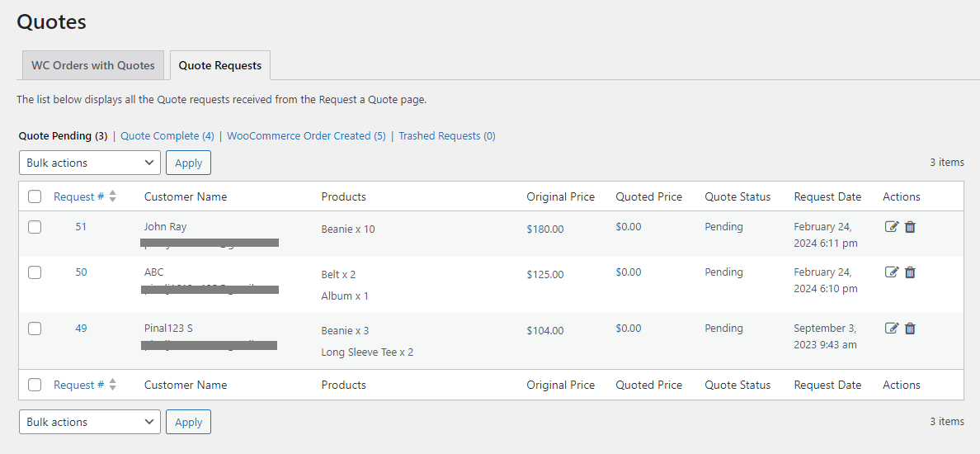This screenshot has width=980, height=454.
Task: Open the top Bulk actions dropdown
Action: [x=90, y=163]
